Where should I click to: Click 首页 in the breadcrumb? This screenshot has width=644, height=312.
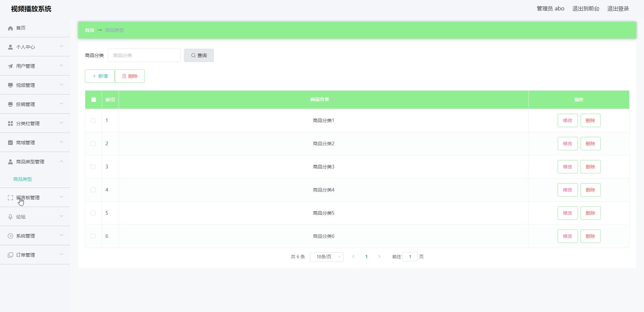pyautogui.click(x=90, y=30)
